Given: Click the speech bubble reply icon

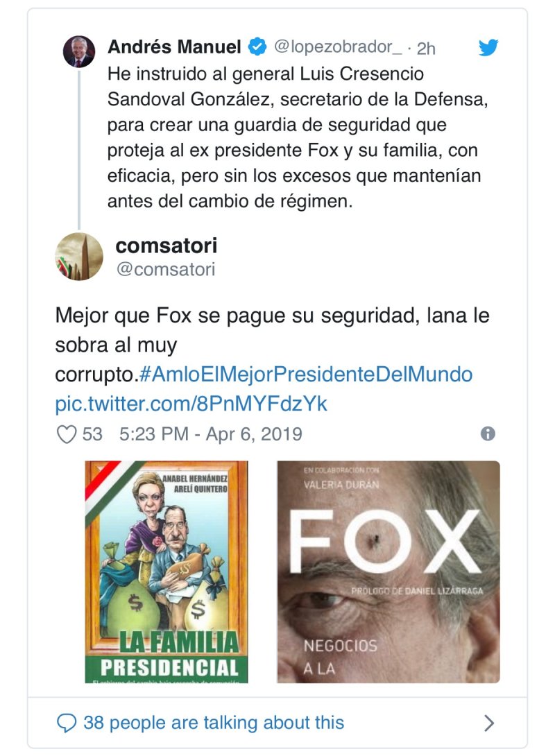Looking at the screenshot, I should (66, 723).
